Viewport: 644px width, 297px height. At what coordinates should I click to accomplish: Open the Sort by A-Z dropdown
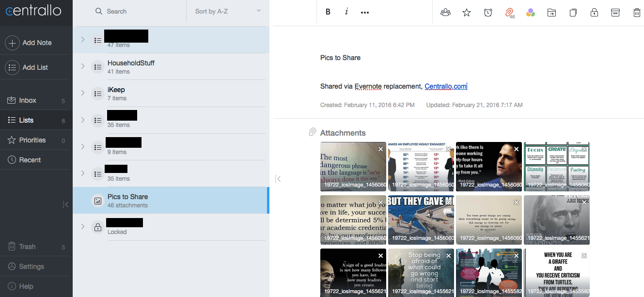(227, 11)
